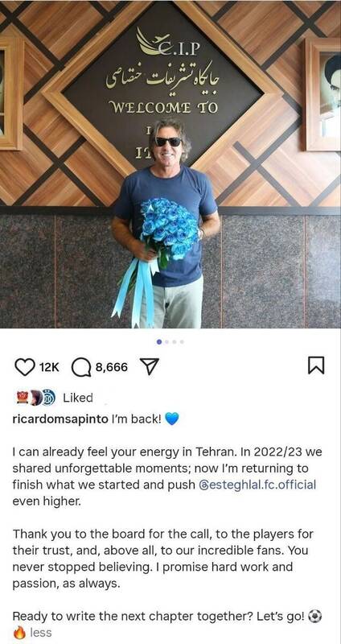The width and height of the screenshot is (341, 644).
Task: Collapse caption with less
Action: [x=41, y=633]
